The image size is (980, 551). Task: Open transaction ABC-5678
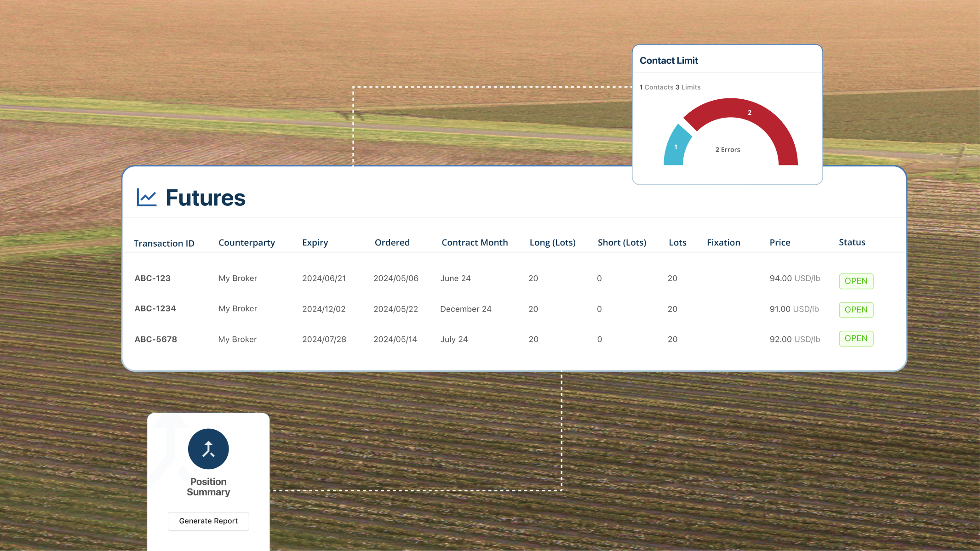tap(155, 339)
